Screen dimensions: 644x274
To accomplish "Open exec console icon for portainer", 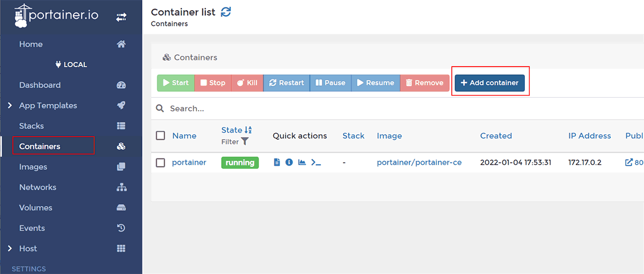I will [x=316, y=162].
